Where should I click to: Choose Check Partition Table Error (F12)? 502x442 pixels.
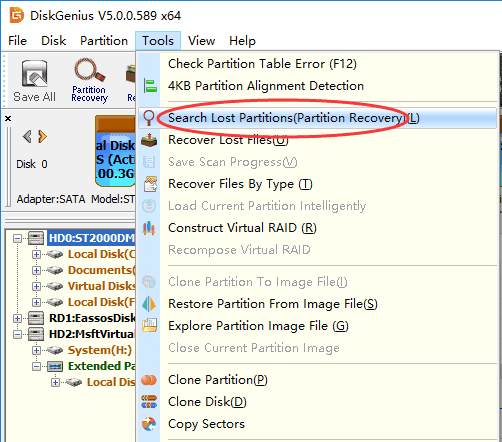click(x=317, y=64)
